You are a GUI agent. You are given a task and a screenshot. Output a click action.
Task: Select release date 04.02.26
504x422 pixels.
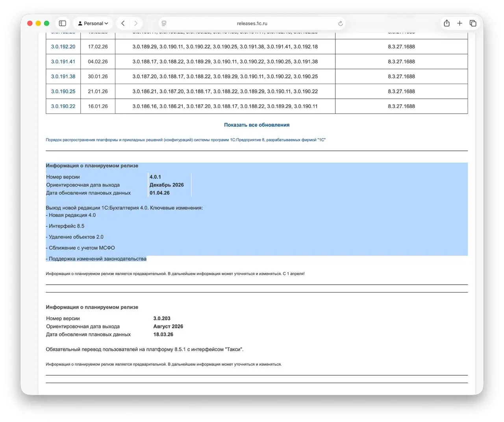coord(98,61)
